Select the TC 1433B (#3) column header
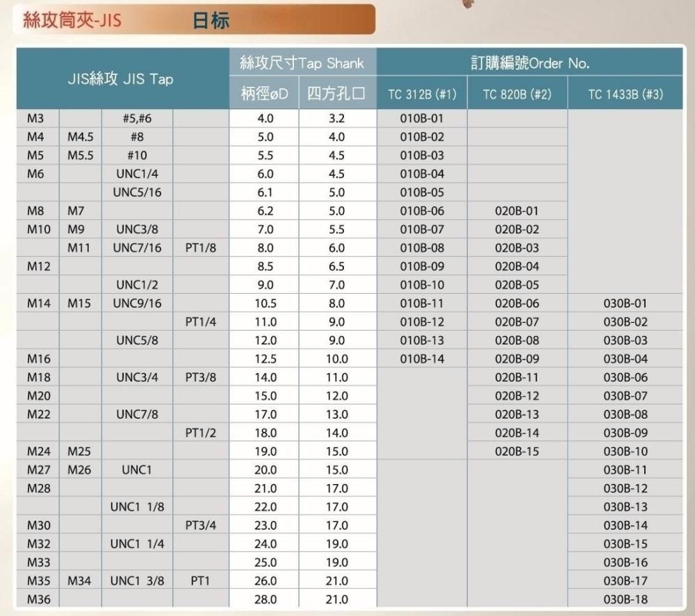Image resolution: width=695 pixels, height=616 pixels. point(625,94)
